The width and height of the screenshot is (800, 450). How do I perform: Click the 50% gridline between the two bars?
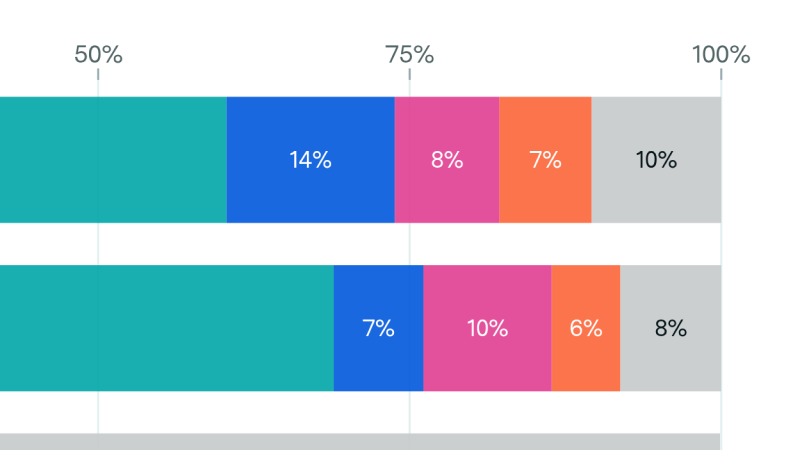(x=98, y=244)
